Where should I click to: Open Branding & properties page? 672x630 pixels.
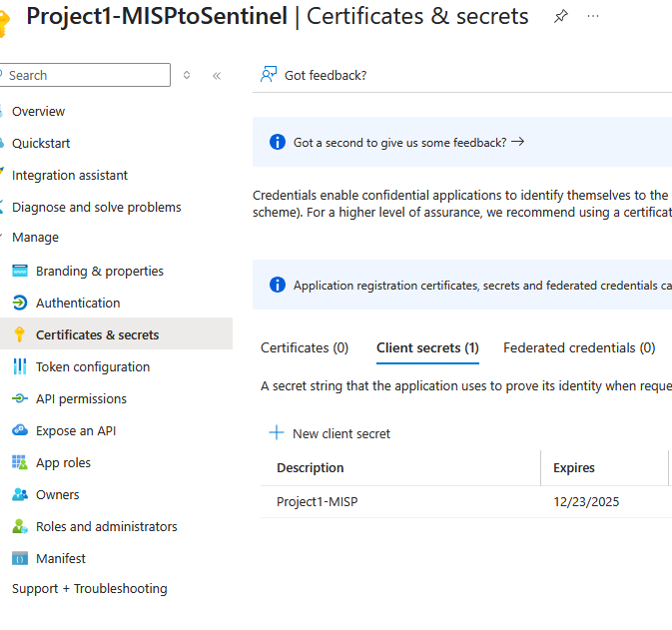click(x=100, y=271)
